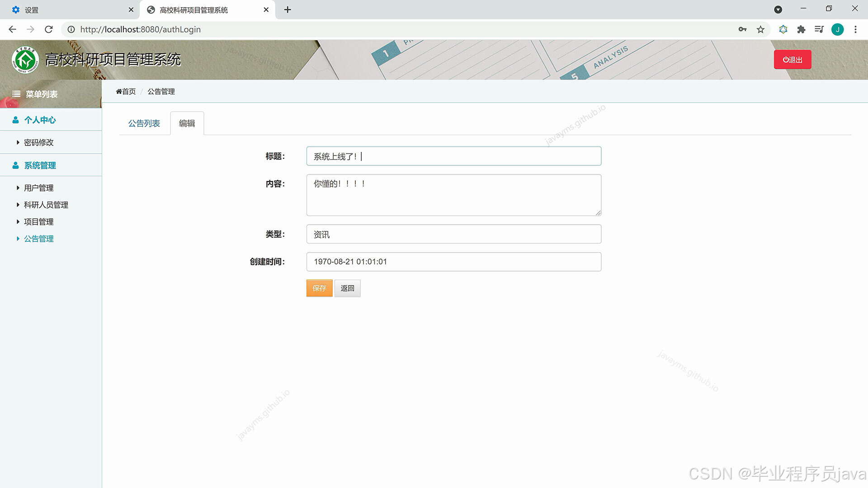The image size is (868, 488).
Task: Click the 个人中心 user icon
Action: pyautogui.click(x=15, y=120)
